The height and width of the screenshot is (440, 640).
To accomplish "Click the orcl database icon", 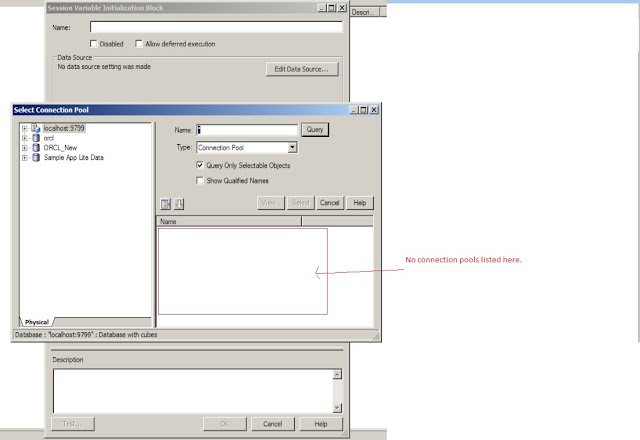I will coord(36,138).
